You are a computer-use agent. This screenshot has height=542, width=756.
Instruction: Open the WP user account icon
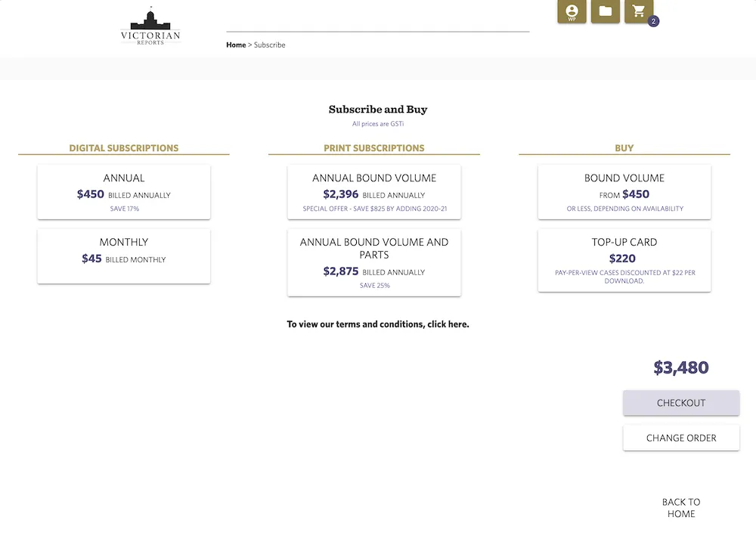point(572,12)
